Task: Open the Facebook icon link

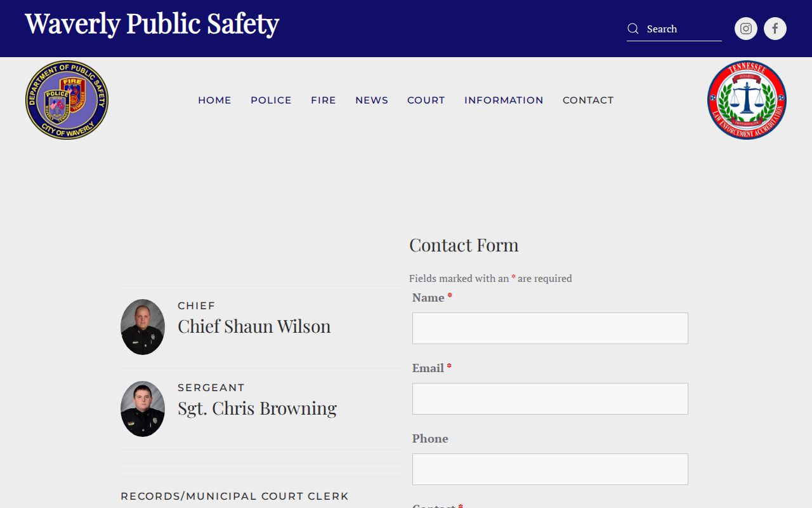Action: pyautogui.click(x=775, y=29)
